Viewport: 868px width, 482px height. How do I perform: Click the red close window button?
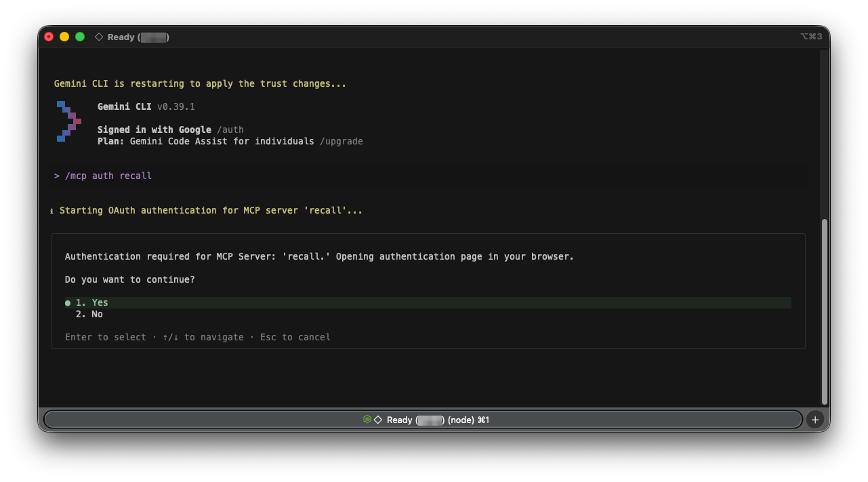[x=49, y=37]
